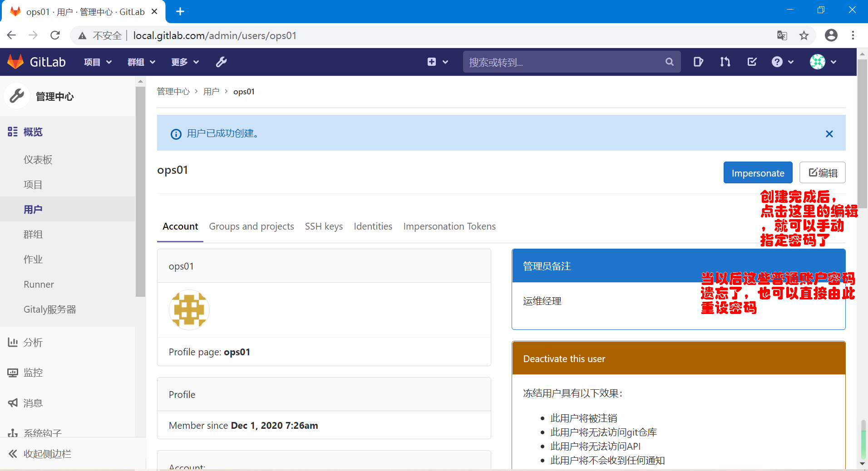Open the browser profile icon
Screen dimensions: 868x471
pyautogui.click(x=831, y=35)
